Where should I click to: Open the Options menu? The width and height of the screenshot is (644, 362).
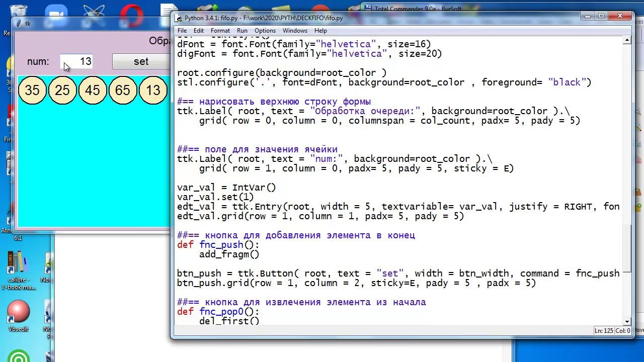265,31
